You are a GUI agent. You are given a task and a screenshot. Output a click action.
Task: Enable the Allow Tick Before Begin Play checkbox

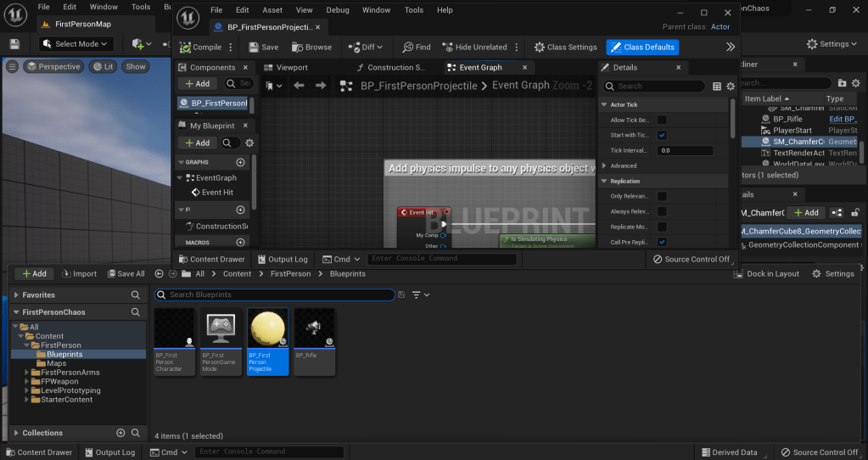pyautogui.click(x=662, y=121)
